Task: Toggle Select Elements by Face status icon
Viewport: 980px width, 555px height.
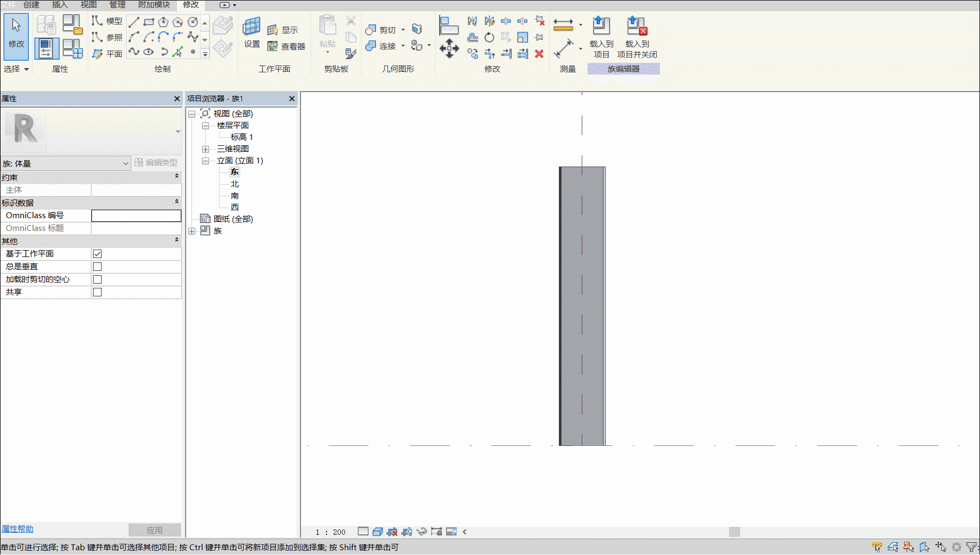Action: click(x=925, y=547)
